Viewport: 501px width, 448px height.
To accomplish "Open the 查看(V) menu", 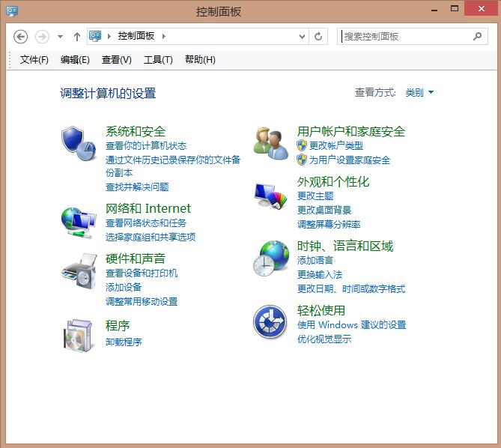I will (116, 60).
